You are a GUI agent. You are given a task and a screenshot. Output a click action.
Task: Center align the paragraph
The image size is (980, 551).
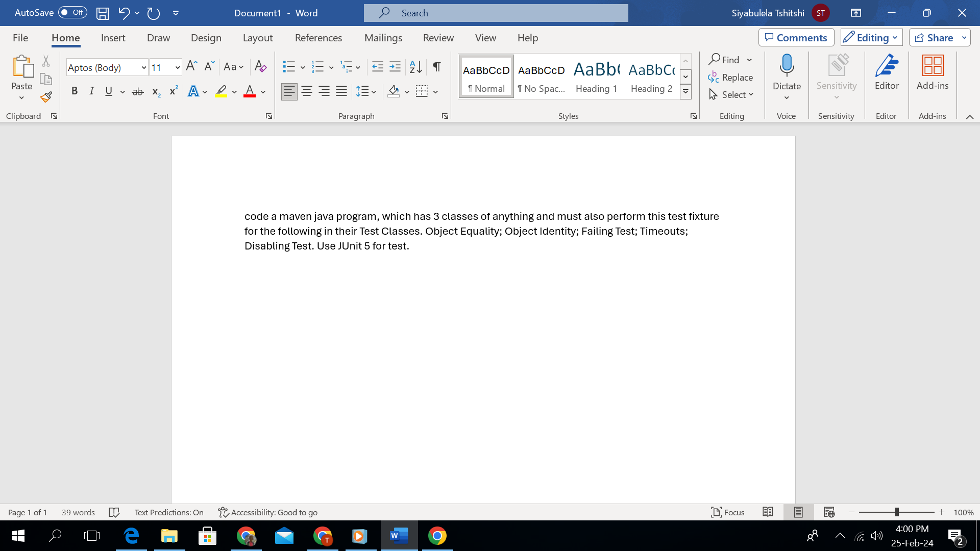pyautogui.click(x=307, y=91)
